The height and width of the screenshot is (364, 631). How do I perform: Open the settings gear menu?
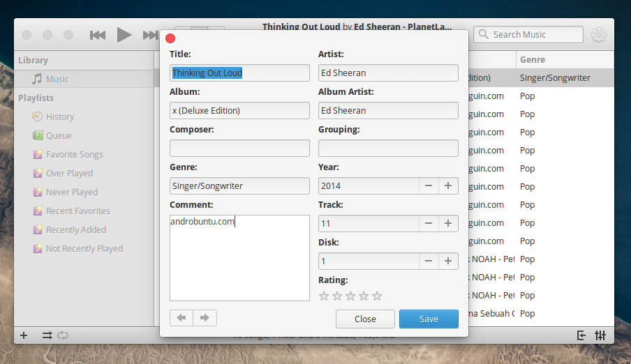(x=599, y=35)
